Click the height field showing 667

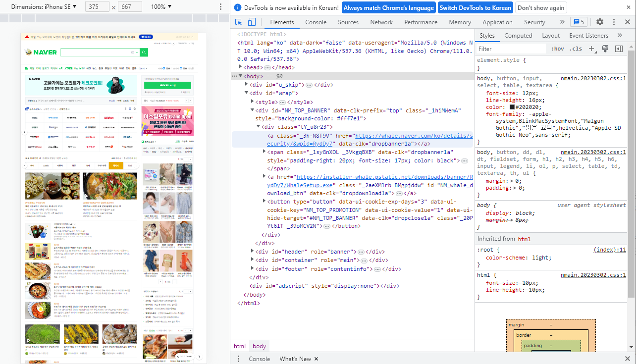click(x=130, y=7)
